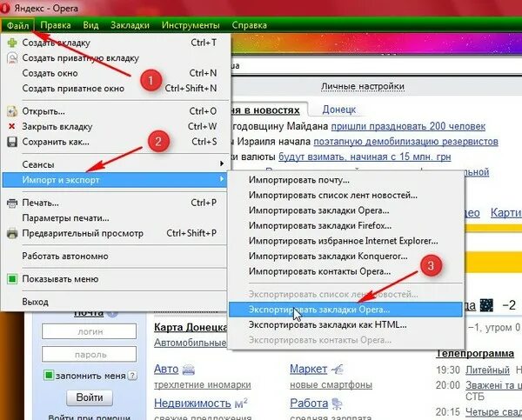Open the Литейный TV program link
Viewport: 522px width, 420px height.
tap(487, 370)
